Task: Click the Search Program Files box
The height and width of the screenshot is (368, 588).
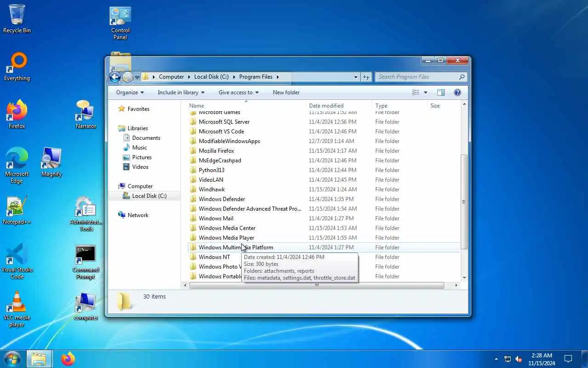Action: (421, 77)
